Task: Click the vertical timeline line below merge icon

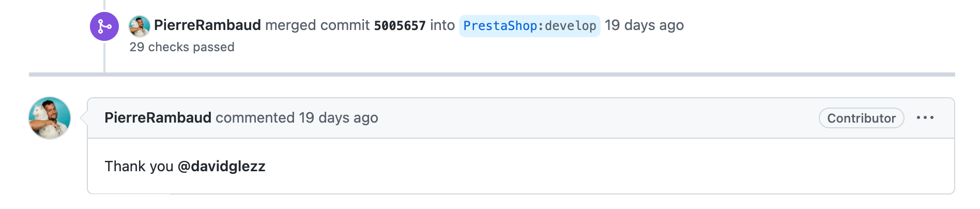Action: coord(104,57)
